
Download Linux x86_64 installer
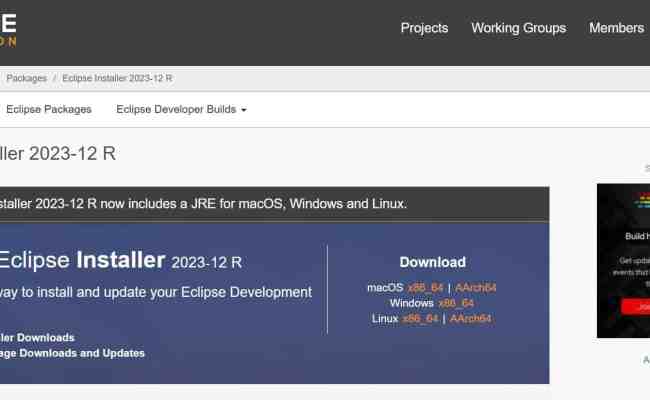tap(420, 318)
